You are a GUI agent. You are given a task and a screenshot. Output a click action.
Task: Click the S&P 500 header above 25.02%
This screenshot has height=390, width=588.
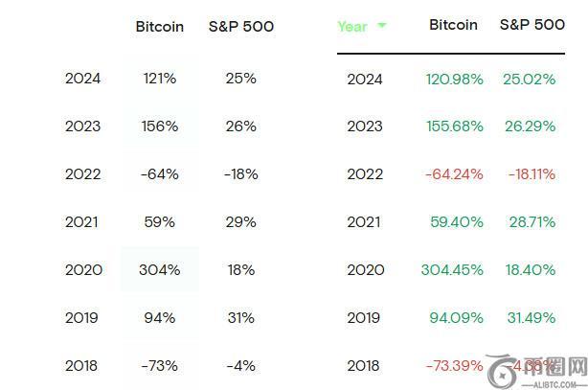[531, 25]
